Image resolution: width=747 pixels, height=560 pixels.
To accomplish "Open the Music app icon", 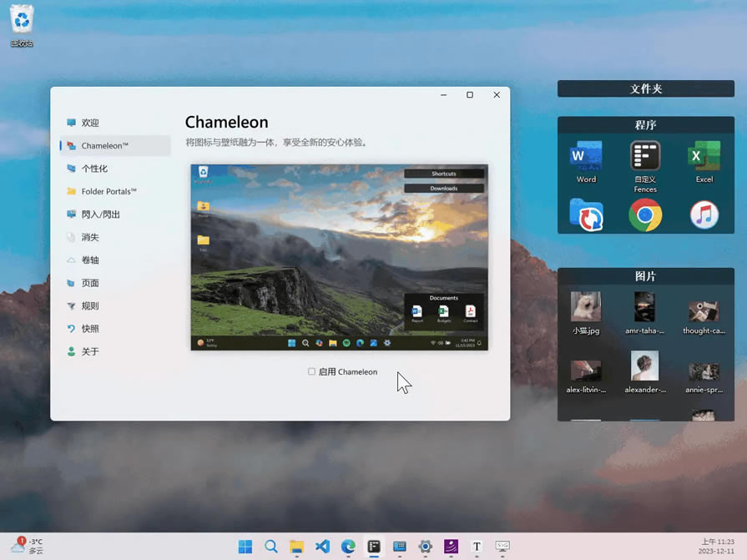I will click(x=704, y=214).
